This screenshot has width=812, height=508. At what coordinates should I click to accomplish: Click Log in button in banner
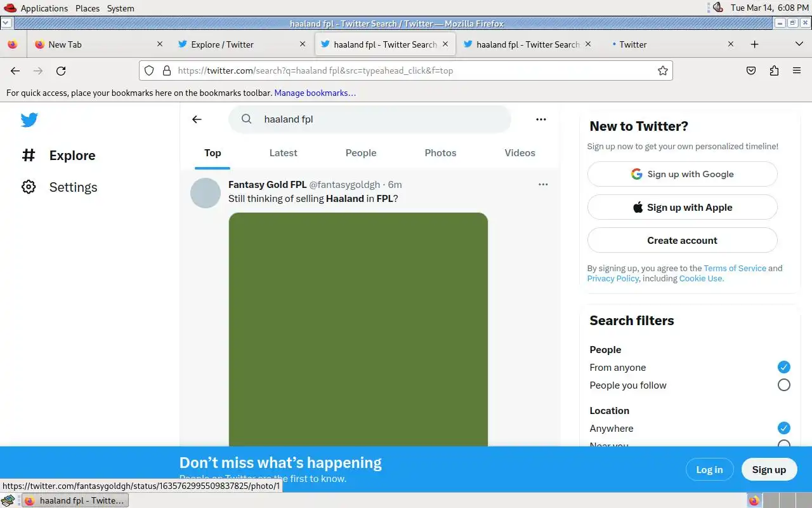point(709,469)
